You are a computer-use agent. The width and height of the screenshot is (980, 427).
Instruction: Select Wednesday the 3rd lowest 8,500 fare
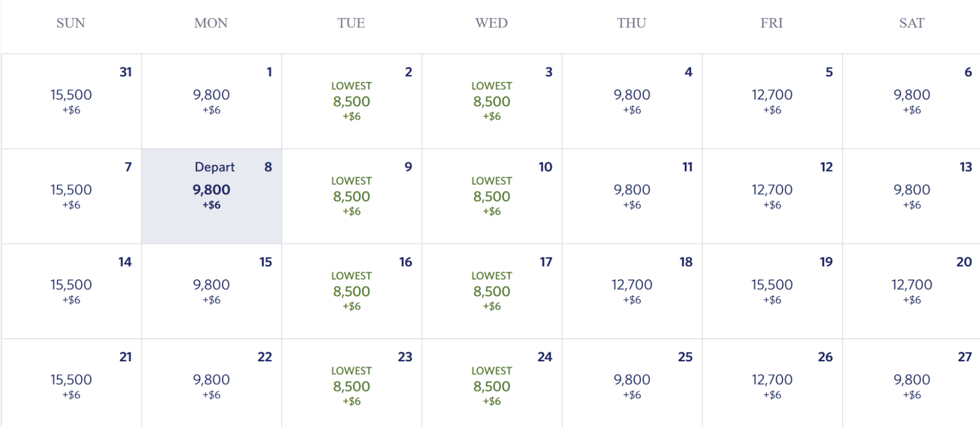pos(492,101)
